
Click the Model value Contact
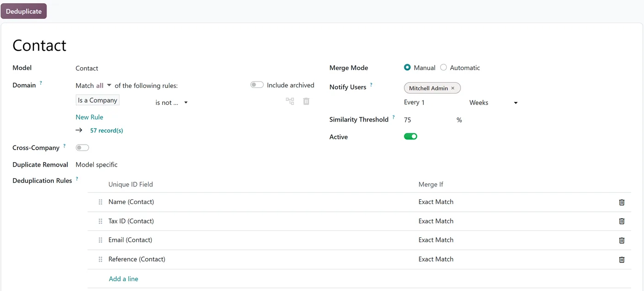(87, 68)
